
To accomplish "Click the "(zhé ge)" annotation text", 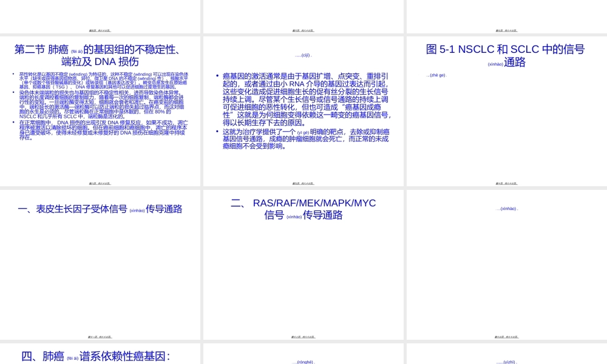I will 438,75.
